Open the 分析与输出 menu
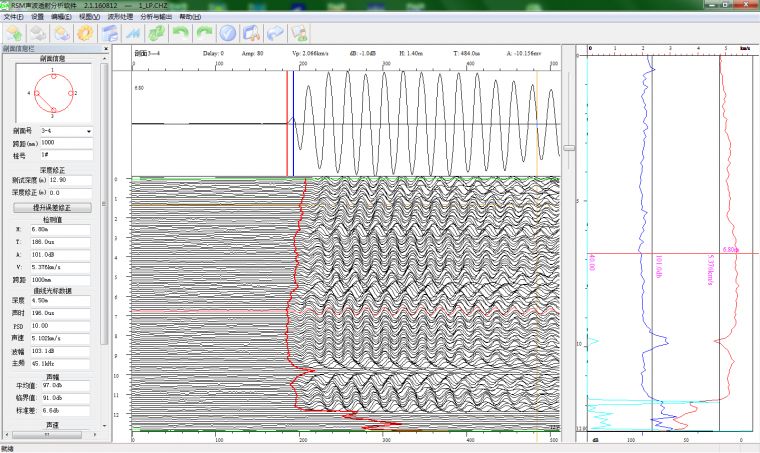Viewport: 760px width, 453px height. click(155, 17)
